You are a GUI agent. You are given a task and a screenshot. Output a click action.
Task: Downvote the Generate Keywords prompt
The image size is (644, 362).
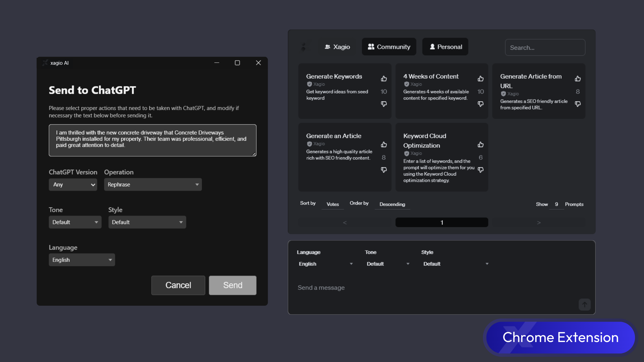(384, 104)
